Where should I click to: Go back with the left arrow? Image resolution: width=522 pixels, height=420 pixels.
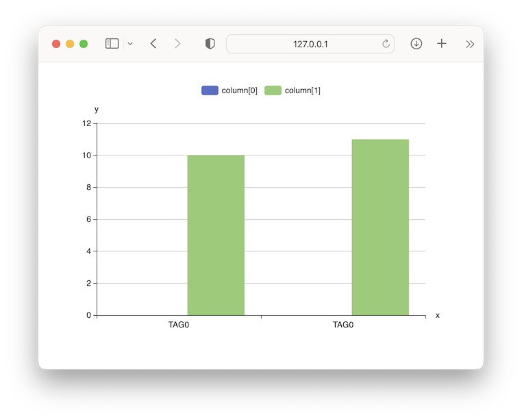[153, 44]
